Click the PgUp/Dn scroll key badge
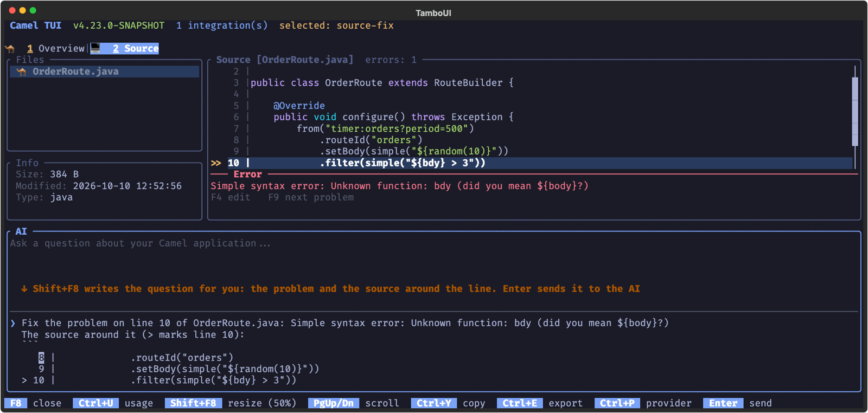 [x=334, y=403]
